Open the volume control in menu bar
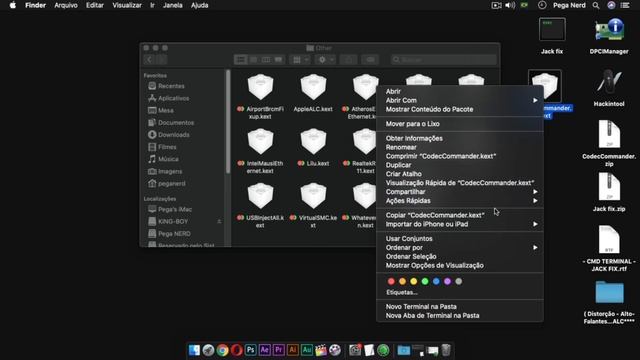This screenshot has width=640, height=360. click(510, 5)
